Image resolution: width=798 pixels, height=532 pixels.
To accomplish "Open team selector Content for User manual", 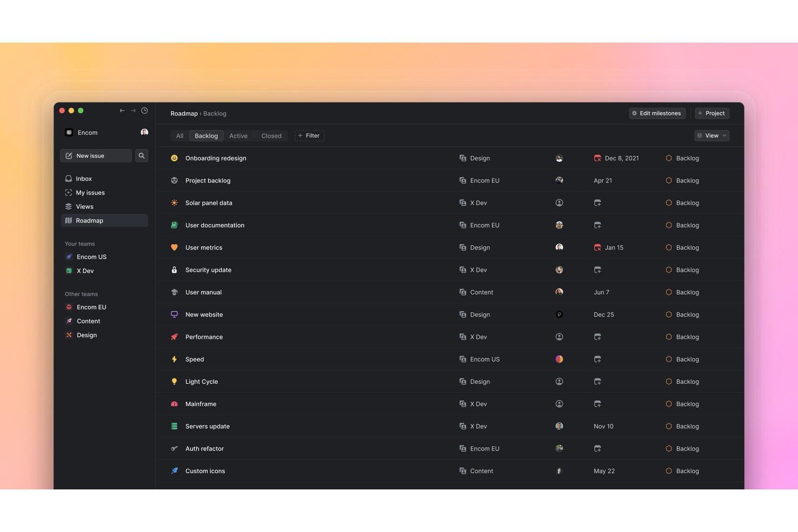I will (x=476, y=292).
